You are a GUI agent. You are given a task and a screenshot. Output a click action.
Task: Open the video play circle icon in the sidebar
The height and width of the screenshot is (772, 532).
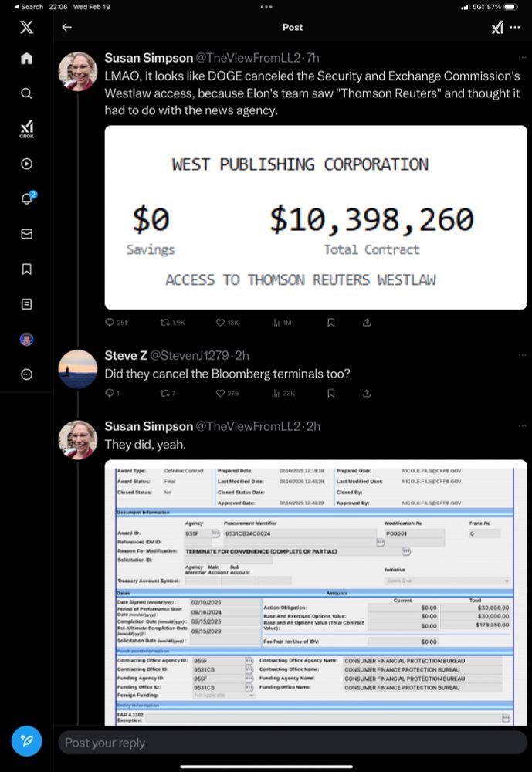point(26,164)
